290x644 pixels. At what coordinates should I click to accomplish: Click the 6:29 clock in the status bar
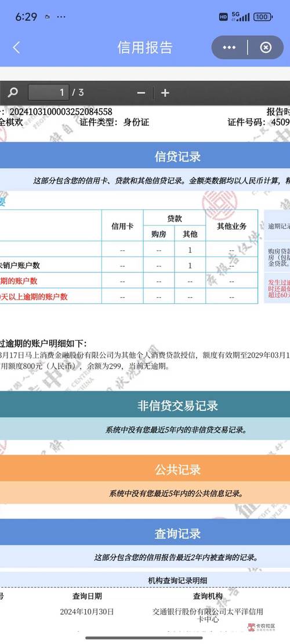pos(26,17)
